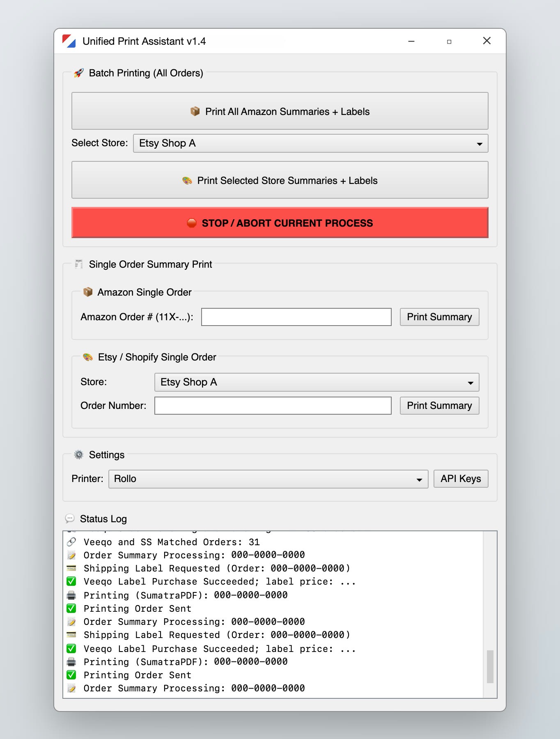Click the "Amazon Order # (11X-...):" label
This screenshot has height=739, width=560.
tap(137, 317)
